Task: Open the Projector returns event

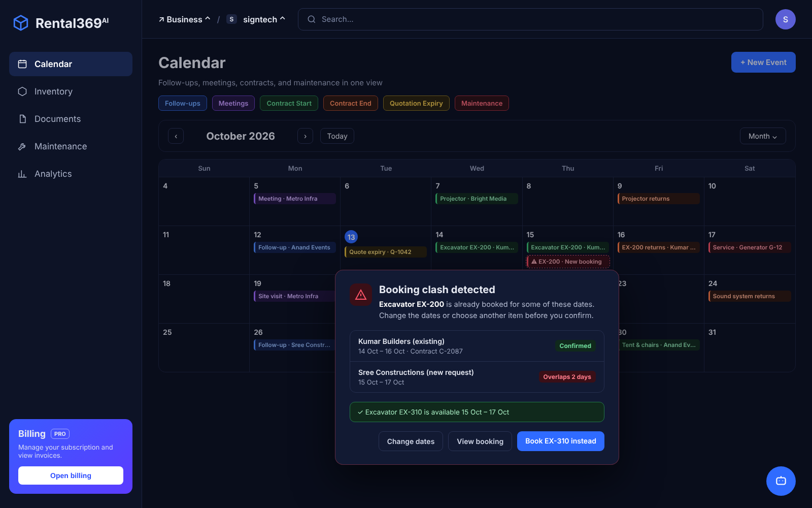Action: 658,199
